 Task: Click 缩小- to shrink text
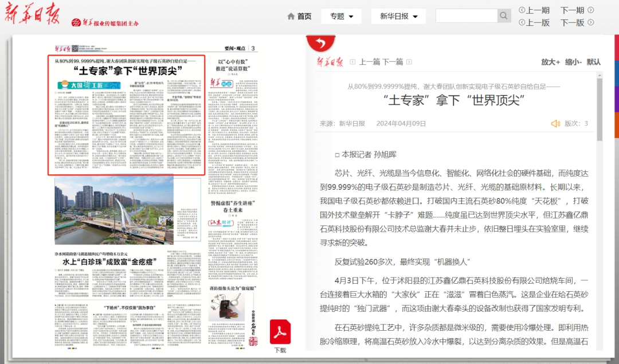pos(573,62)
